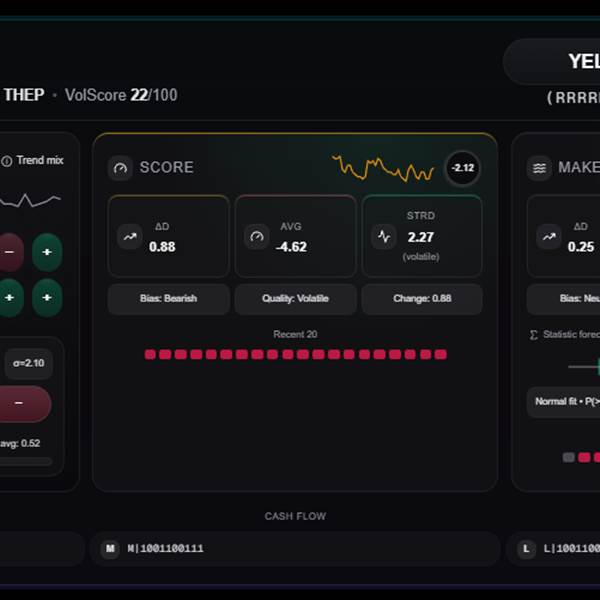Image resolution: width=600 pixels, height=600 pixels.
Task: Click the pulse icon beside STRD 2.27
Action: click(384, 237)
